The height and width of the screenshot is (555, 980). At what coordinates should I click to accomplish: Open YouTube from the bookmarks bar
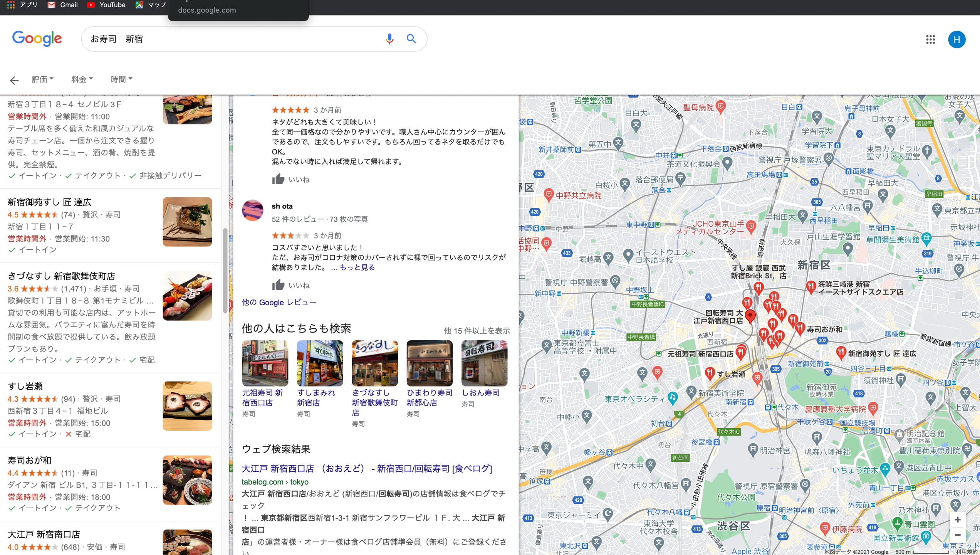106,5
